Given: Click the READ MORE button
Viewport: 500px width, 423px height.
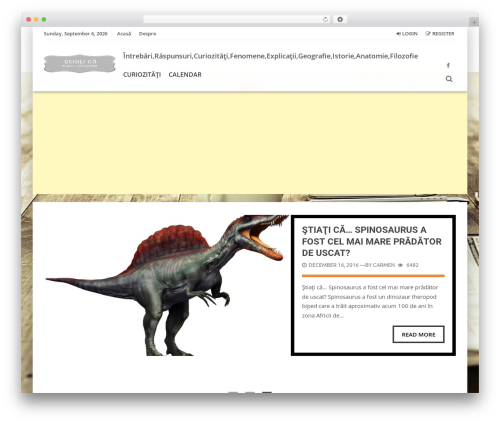Looking at the screenshot, I should click(418, 334).
